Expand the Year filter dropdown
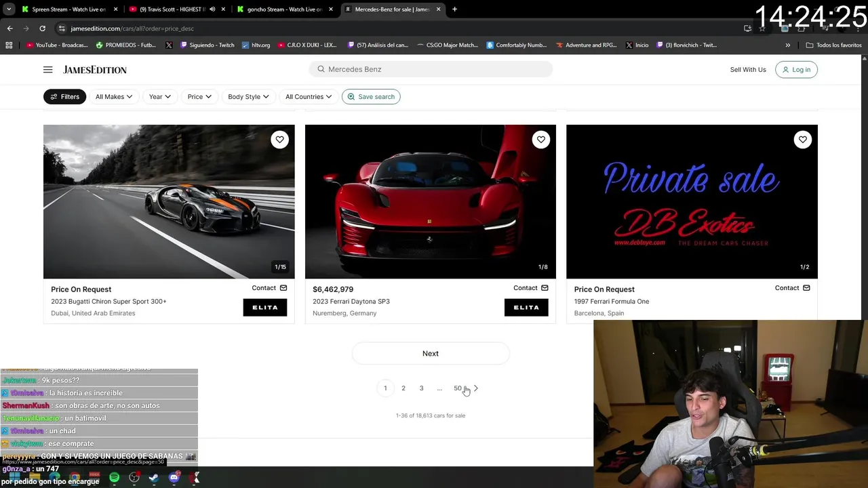 point(160,97)
